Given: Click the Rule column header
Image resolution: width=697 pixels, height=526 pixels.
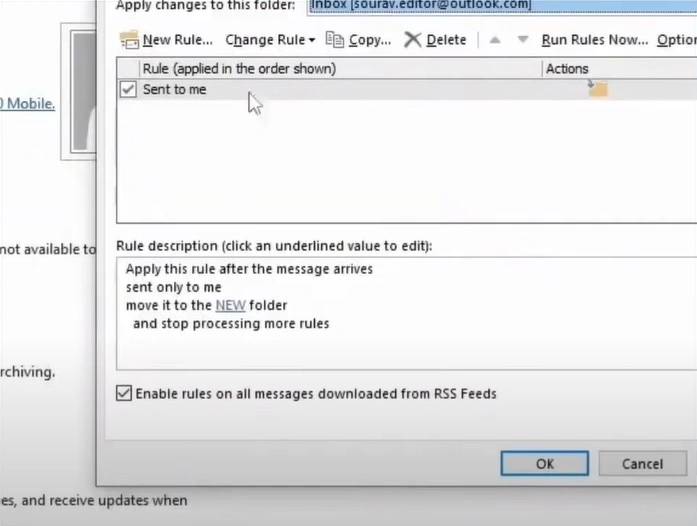Looking at the screenshot, I should coord(340,68).
